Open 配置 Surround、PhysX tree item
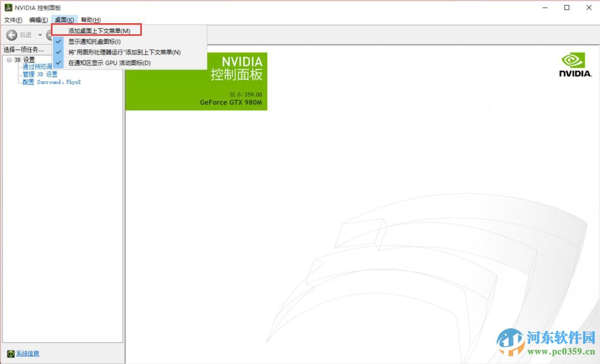Screen dimensions: 600x364 click(51, 82)
